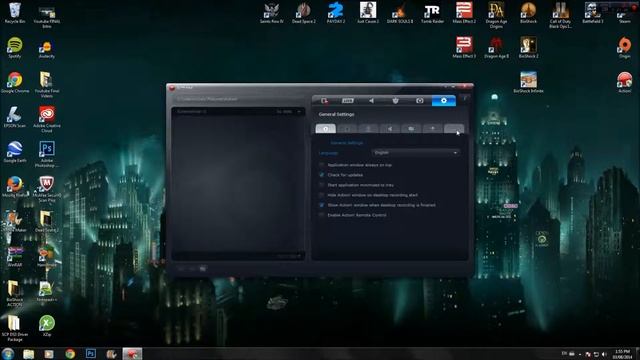Open Chrome from the taskbar

pyautogui.click(x=70, y=354)
